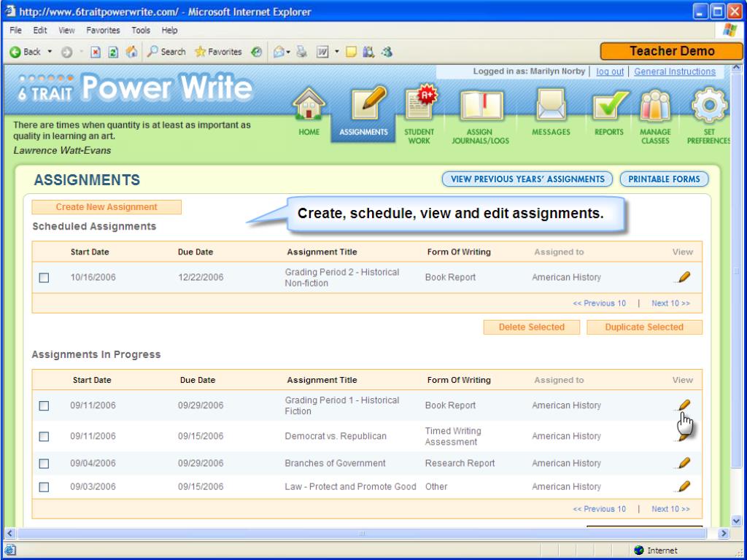Click the pencil icon for Law - Protect and Promote Good
This screenshot has height=560, width=747.
(684, 486)
